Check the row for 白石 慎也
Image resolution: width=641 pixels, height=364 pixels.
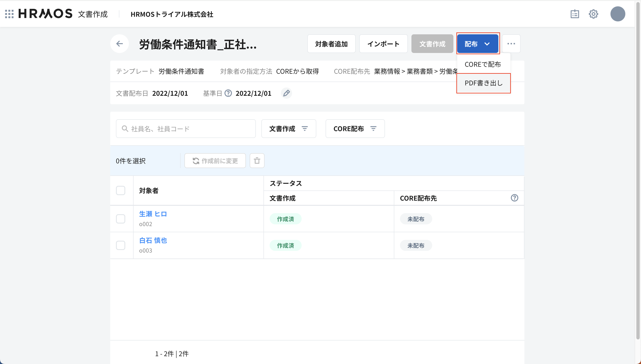(x=121, y=246)
